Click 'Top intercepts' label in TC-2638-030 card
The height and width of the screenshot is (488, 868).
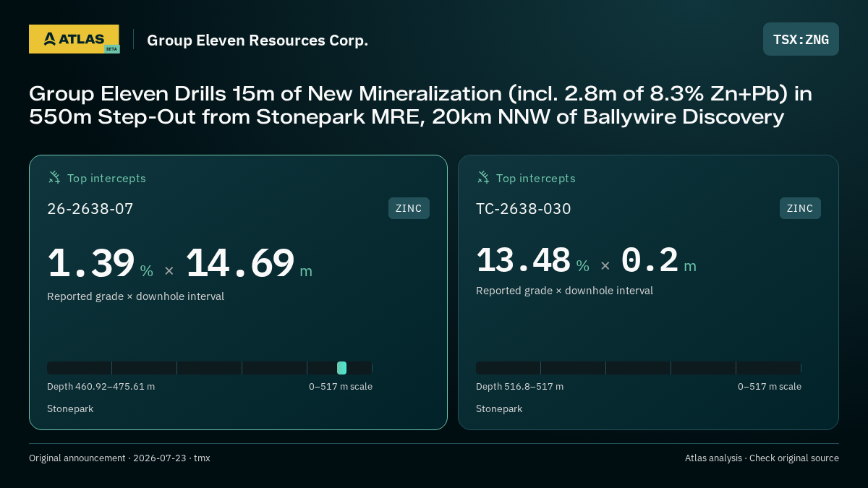535,178
